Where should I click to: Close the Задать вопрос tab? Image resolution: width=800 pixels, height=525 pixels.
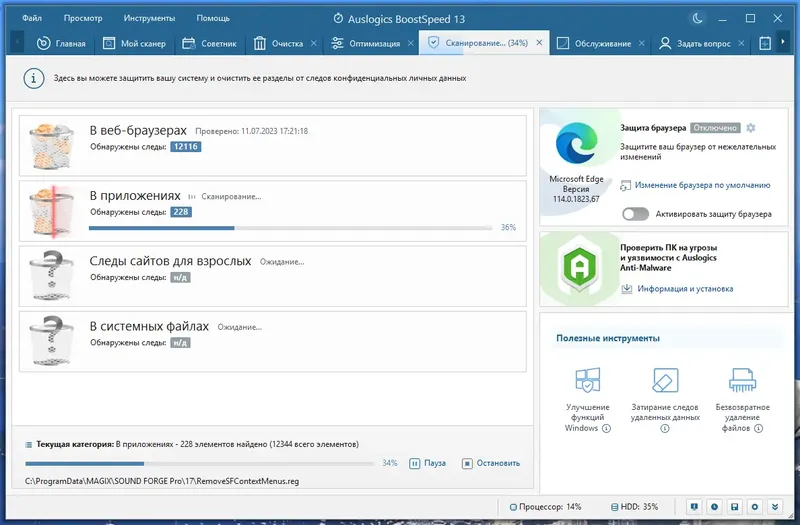tap(741, 43)
